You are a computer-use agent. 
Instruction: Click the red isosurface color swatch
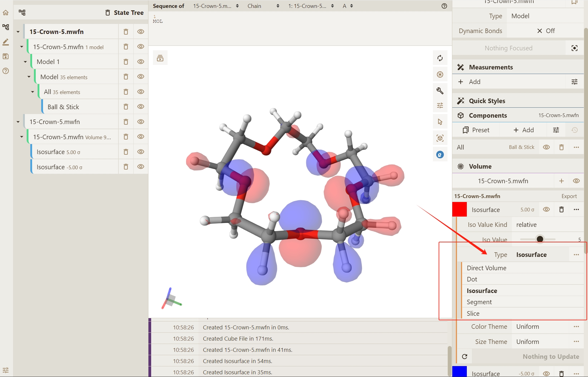click(x=459, y=210)
